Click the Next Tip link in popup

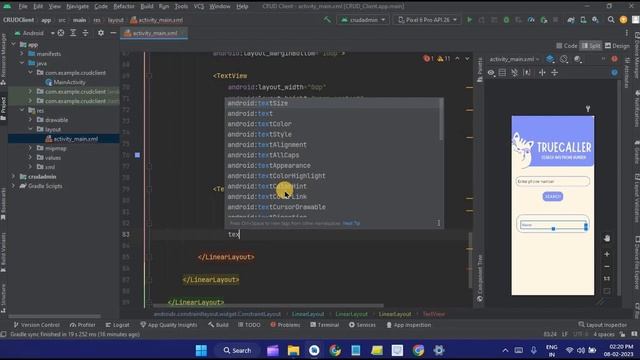351,223
